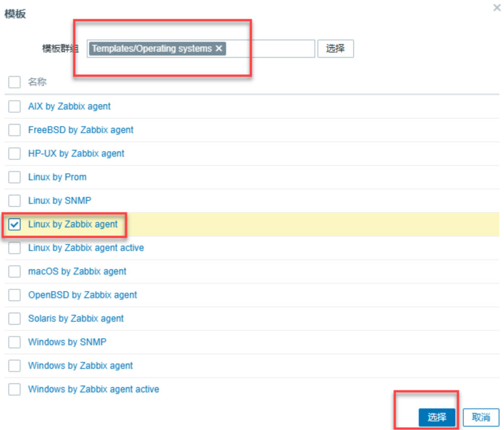Check the Windows by Zabbix agent active checkbox
Viewport: 504px width, 430px height.
coord(15,389)
